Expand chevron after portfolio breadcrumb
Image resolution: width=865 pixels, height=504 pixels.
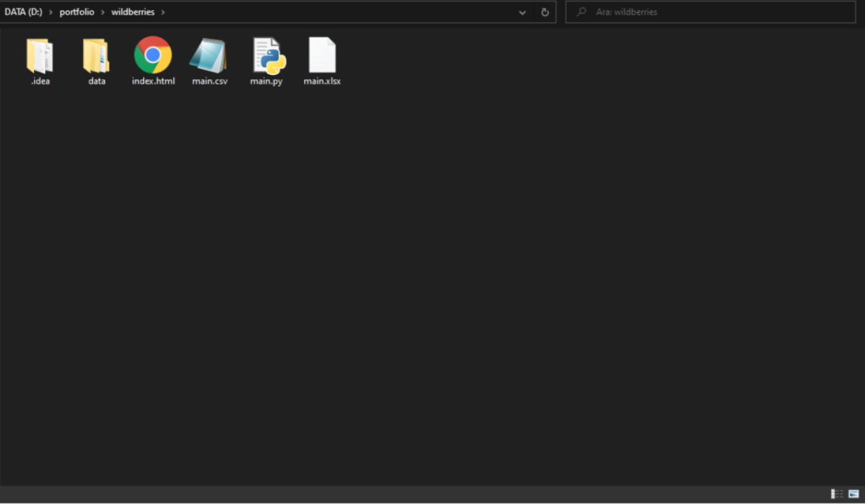pyautogui.click(x=103, y=12)
